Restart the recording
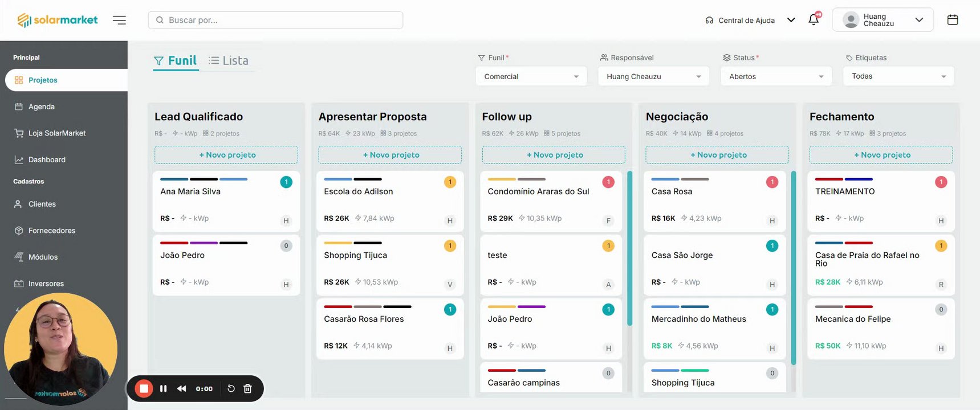 pos(231,388)
